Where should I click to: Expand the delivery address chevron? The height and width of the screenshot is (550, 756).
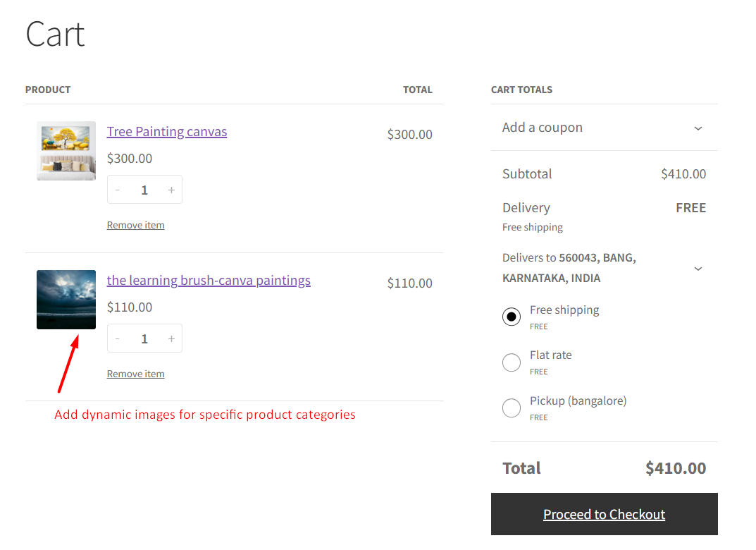[698, 269]
